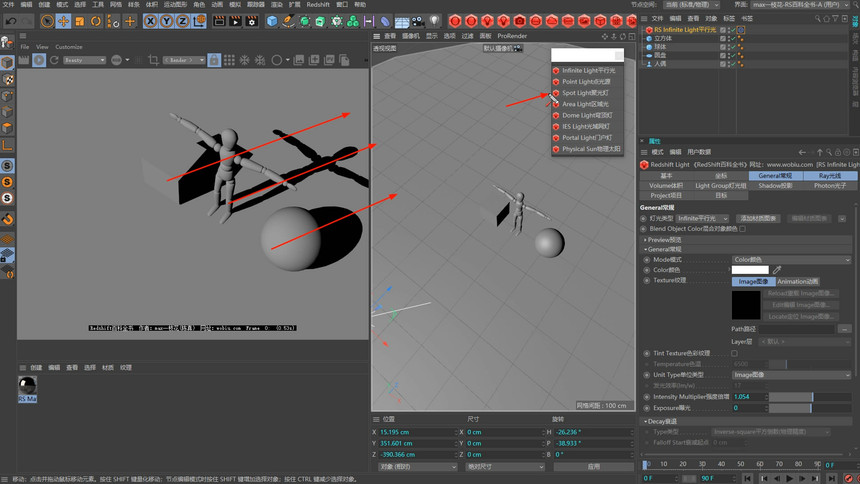Click the Image图像 texture button
860x484 pixels.
point(754,282)
